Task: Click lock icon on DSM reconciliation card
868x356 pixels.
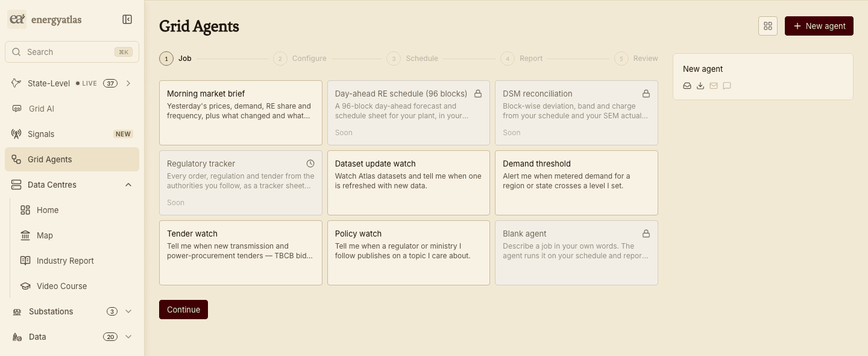Action: 646,94
